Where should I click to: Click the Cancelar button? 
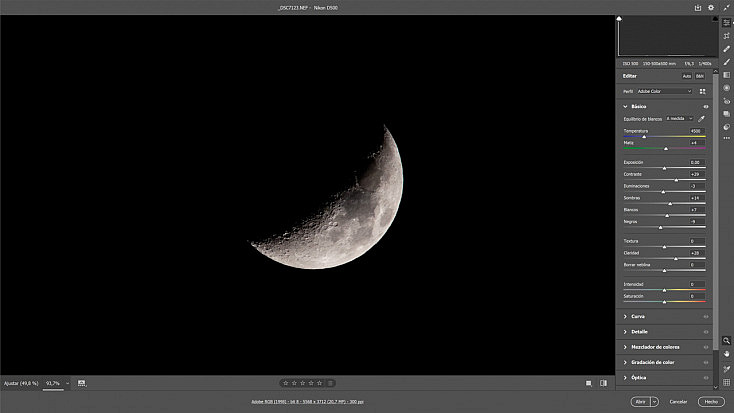[x=678, y=402]
